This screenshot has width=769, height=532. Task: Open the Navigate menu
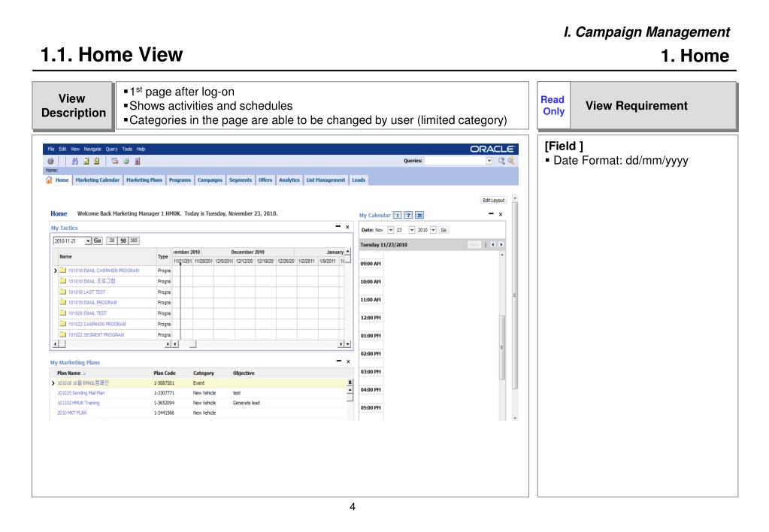pyautogui.click(x=92, y=149)
